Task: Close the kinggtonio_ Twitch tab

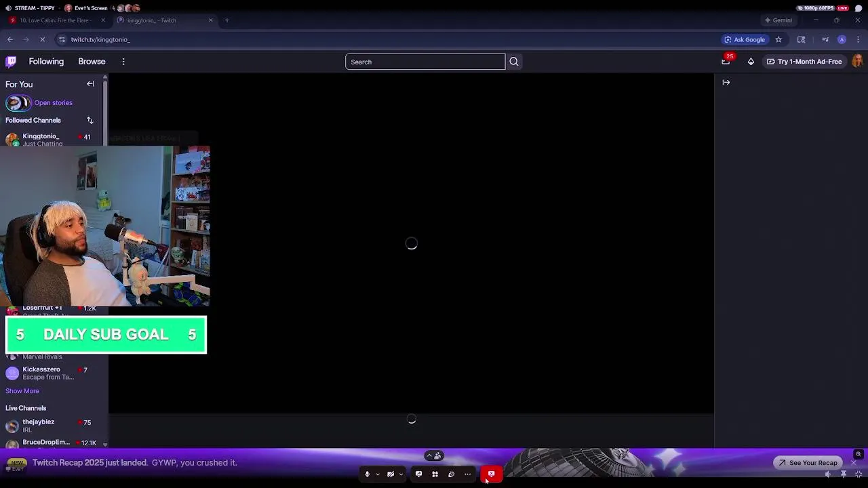Action: coord(210,20)
